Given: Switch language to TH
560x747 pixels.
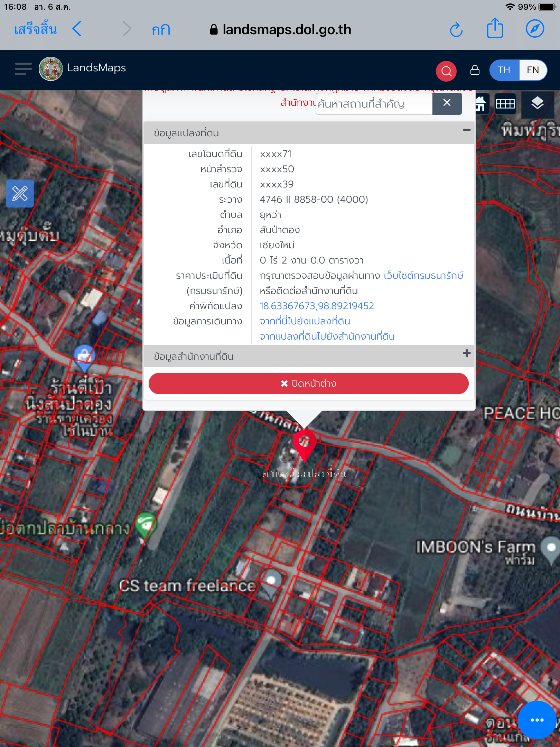Looking at the screenshot, I should 504,70.
